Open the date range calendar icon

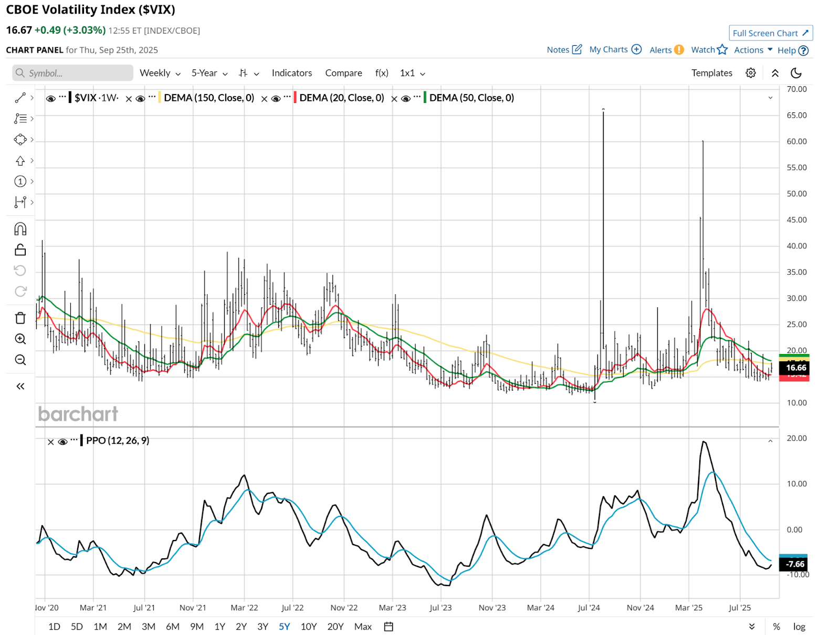(388, 627)
